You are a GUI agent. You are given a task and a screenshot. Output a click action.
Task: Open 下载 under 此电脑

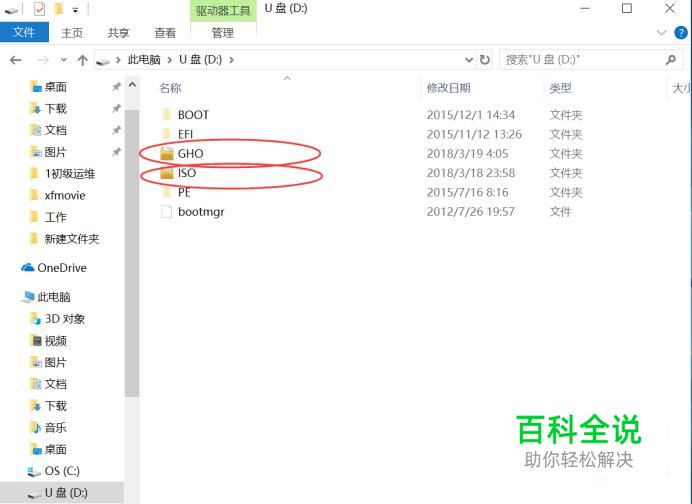click(49, 406)
